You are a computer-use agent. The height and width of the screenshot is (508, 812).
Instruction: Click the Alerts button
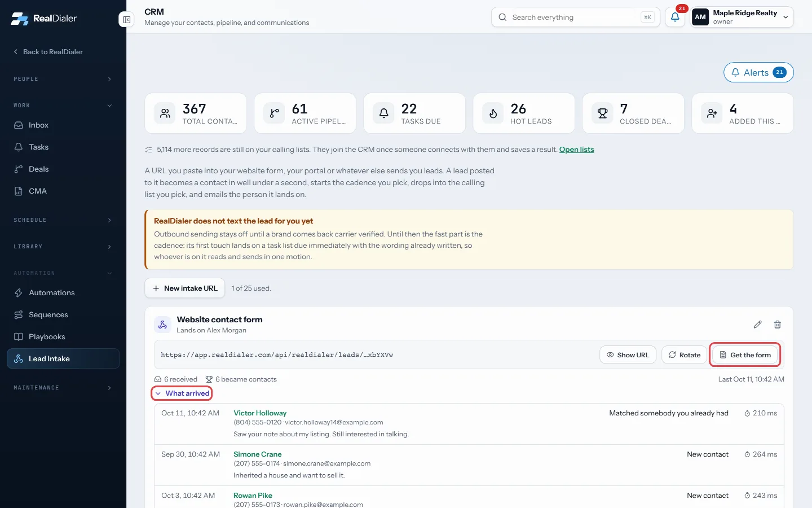click(x=758, y=72)
